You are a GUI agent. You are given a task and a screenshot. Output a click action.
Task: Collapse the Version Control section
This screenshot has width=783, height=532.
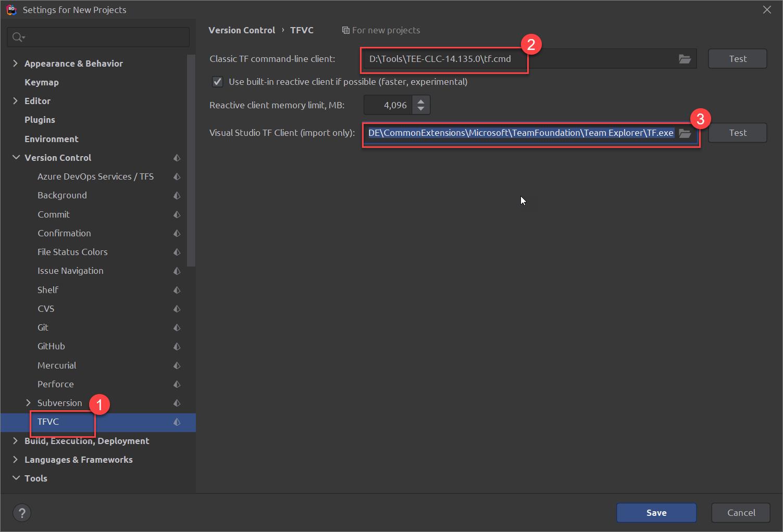[16, 158]
